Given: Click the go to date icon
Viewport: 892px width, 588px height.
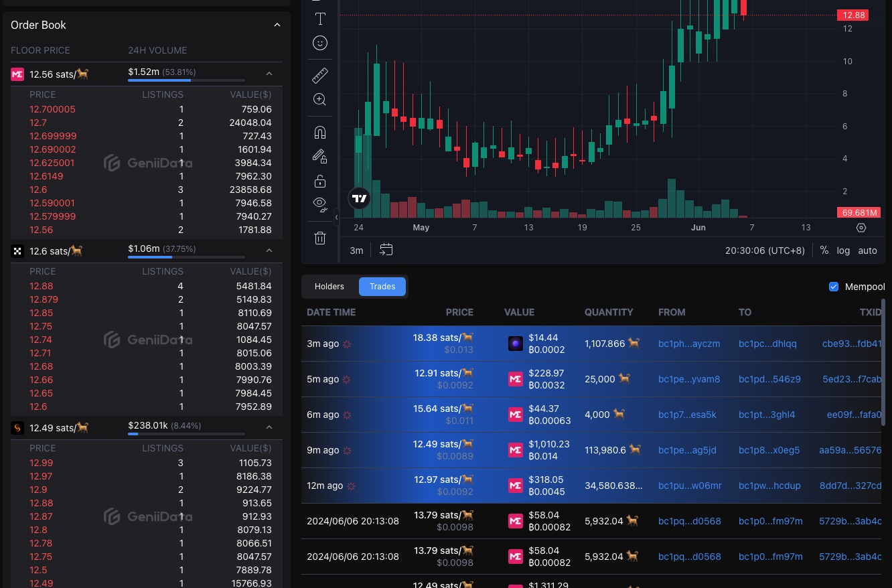Looking at the screenshot, I should [386, 250].
